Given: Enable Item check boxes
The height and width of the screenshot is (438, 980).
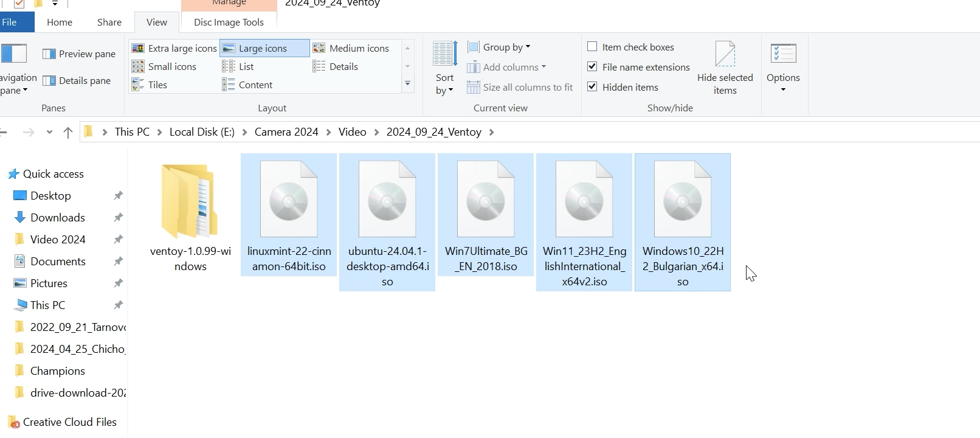Looking at the screenshot, I should coord(592,47).
